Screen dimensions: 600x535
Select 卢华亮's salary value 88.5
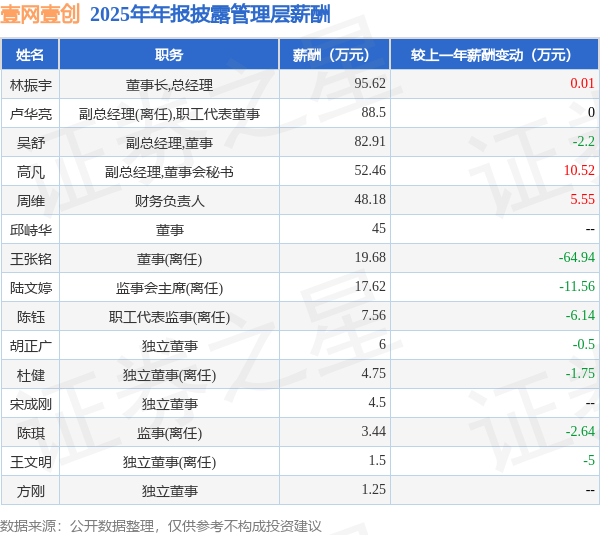click(x=373, y=113)
